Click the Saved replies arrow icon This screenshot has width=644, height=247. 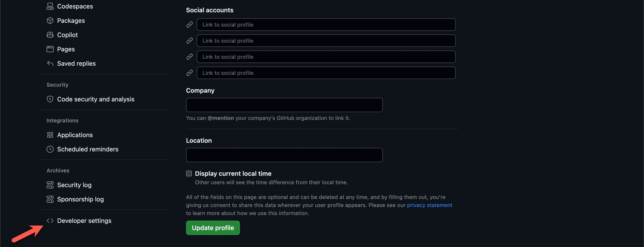pos(50,63)
